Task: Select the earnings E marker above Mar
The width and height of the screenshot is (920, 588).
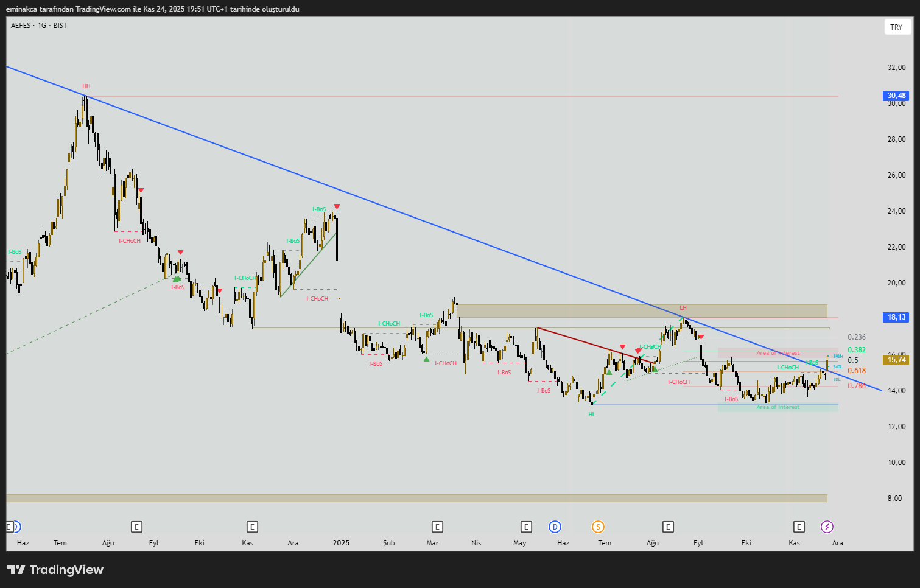Action: tap(437, 527)
